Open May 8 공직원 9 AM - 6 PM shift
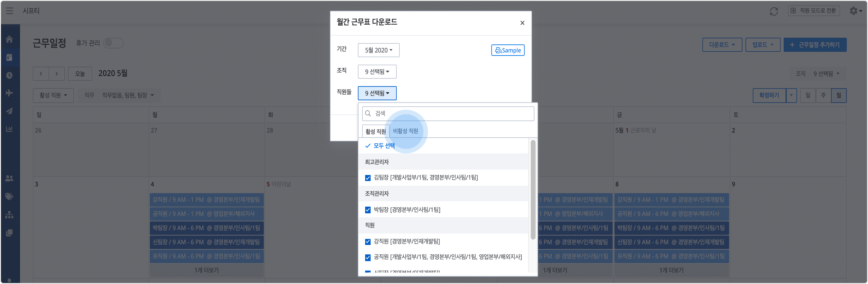The height and width of the screenshot is (284, 868). pyautogui.click(x=671, y=214)
